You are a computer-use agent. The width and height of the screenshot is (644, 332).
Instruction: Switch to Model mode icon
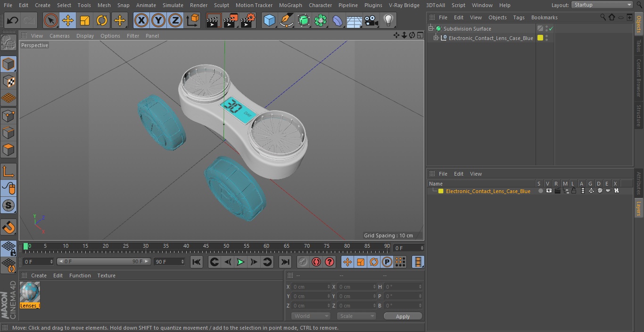coord(8,64)
